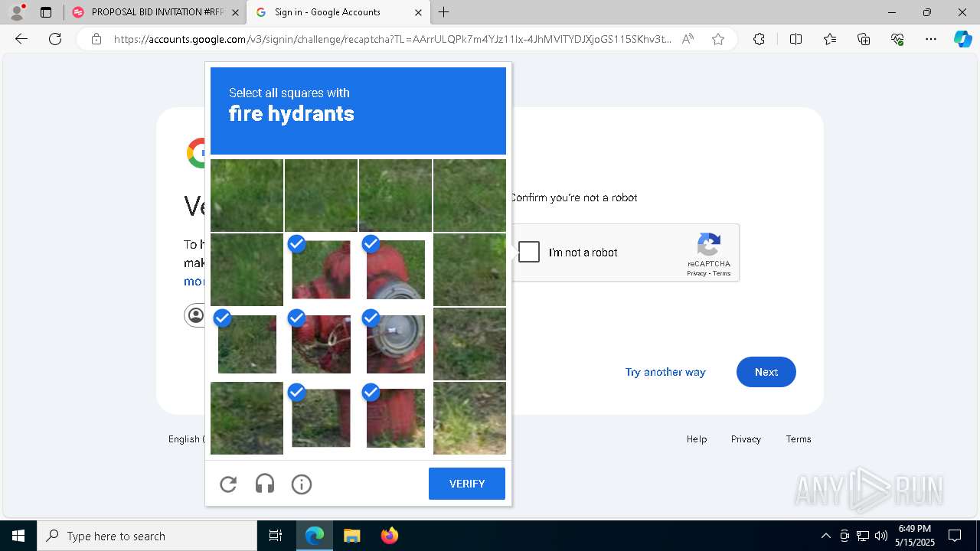The width and height of the screenshot is (980, 551).
Task: Close the PROPOSAL BID INVITATION tab
Action: (x=235, y=12)
